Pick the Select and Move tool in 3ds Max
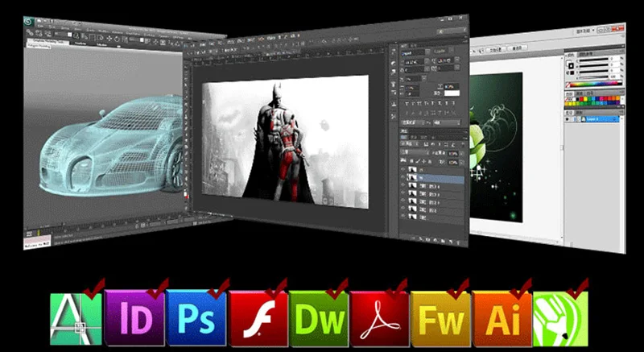The height and width of the screenshot is (352, 644). point(109,39)
